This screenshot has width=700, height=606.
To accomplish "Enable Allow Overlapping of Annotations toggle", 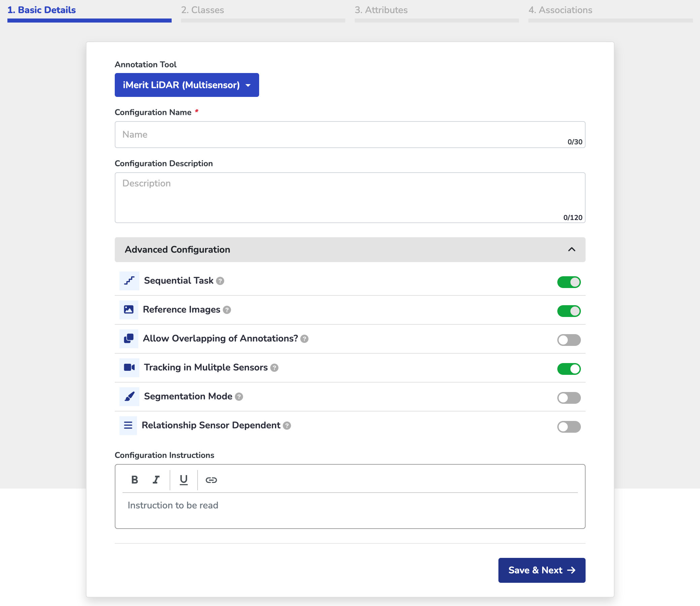I will tap(569, 340).
